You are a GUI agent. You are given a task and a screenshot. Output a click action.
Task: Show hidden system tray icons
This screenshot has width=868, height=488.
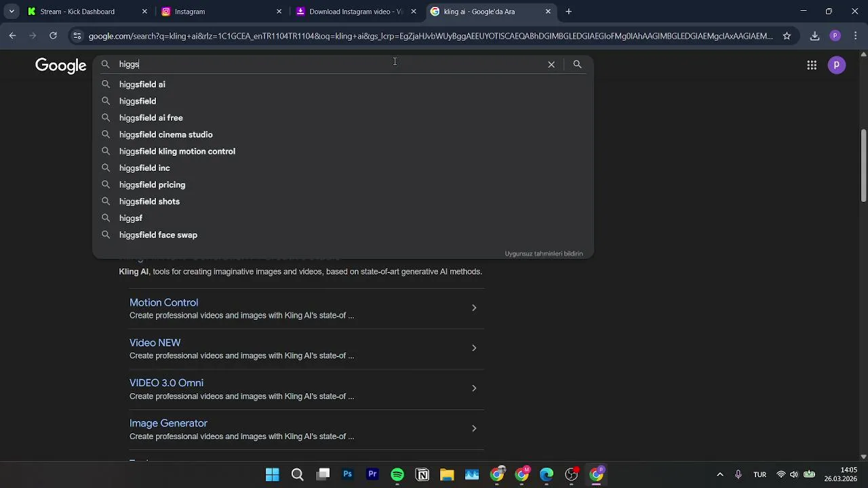(719, 474)
